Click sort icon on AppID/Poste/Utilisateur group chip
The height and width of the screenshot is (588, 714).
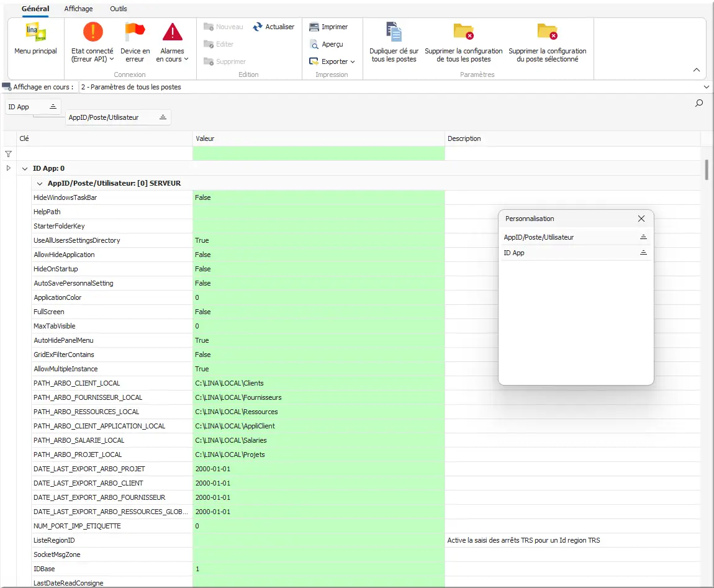tap(163, 117)
